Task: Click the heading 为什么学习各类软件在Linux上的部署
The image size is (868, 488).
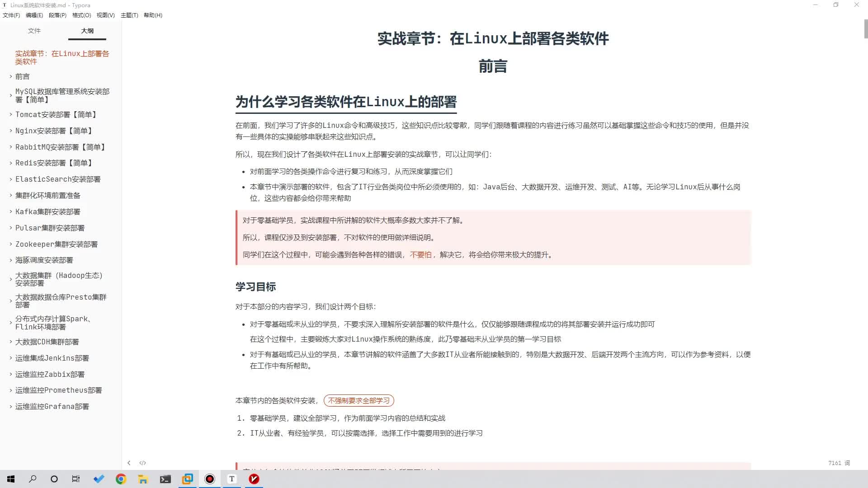Action: [x=346, y=102]
